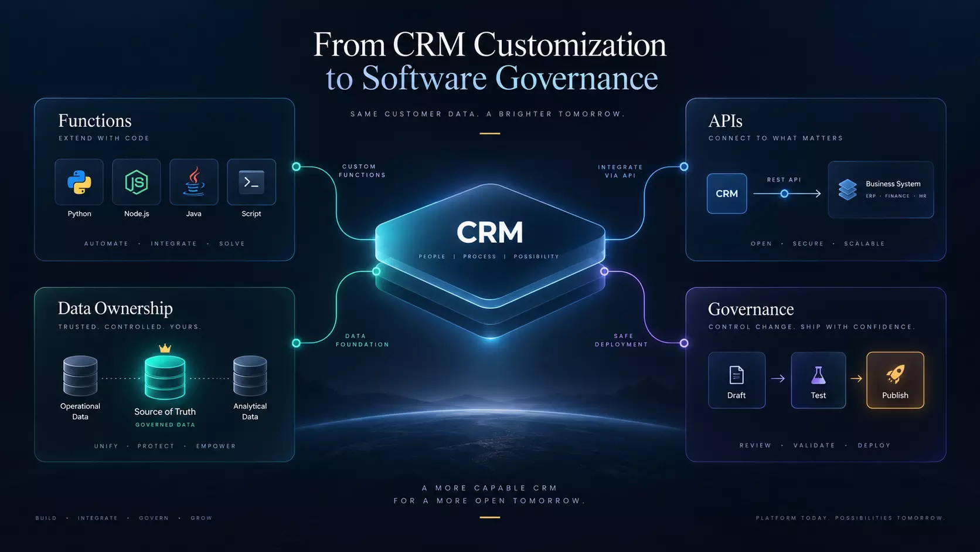Click "SAME CUSTOMER DATA. A BRIGHTER TOMORROW." line
Viewport: 980px width, 552px height.
[x=488, y=114]
